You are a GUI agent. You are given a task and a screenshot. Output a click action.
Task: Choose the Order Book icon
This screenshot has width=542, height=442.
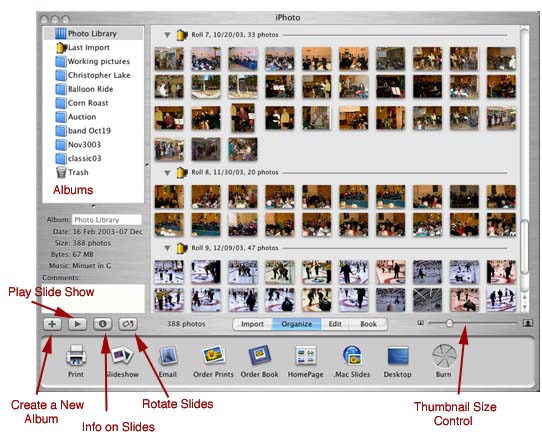coord(260,355)
